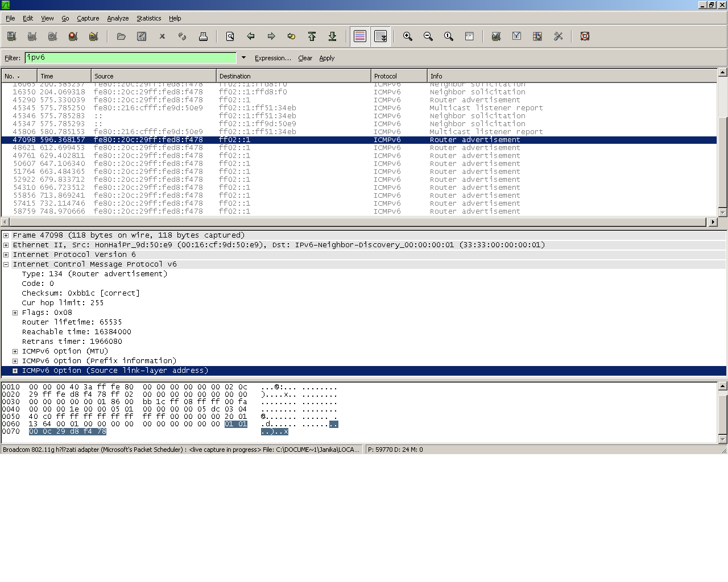Open a capture file with folder icon
728x582 pixels.
(x=121, y=36)
